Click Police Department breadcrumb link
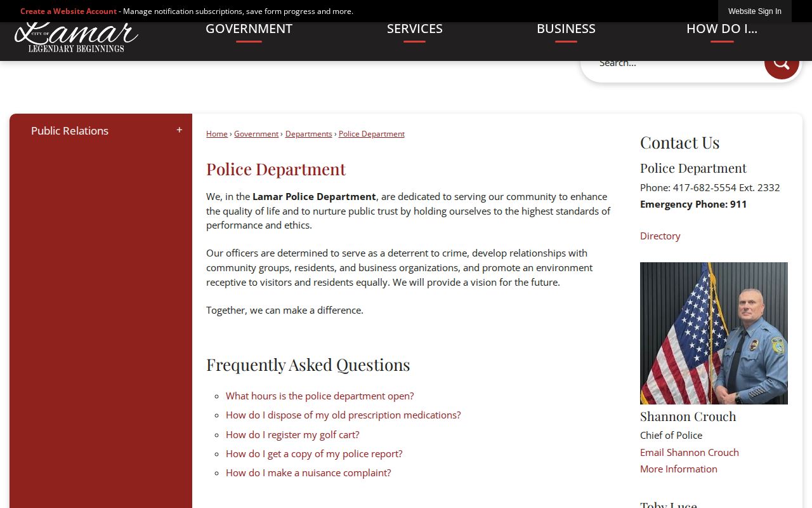This screenshot has width=812, height=508. pyautogui.click(x=372, y=134)
